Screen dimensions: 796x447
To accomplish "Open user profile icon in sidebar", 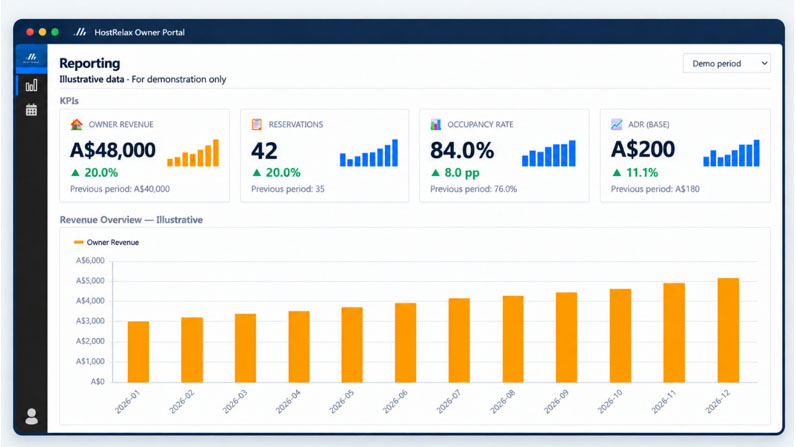I will tap(31, 416).
